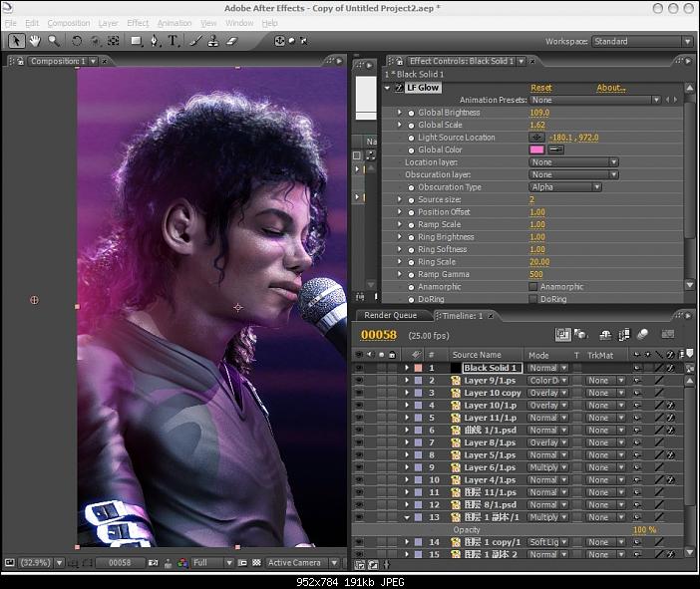Tick the Anamorphic checkbox
The height and width of the screenshot is (589, 700).
[x=533, y=286]
